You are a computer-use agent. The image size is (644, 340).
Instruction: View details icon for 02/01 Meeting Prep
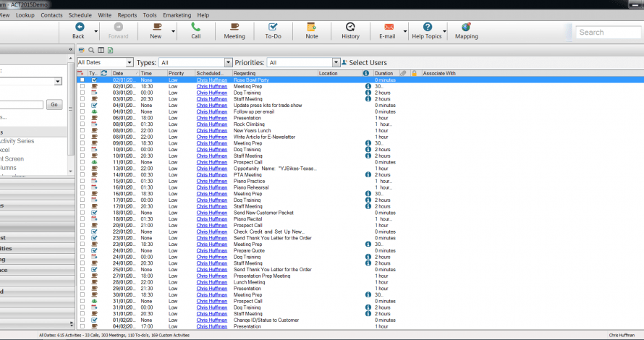pos(368,86)
